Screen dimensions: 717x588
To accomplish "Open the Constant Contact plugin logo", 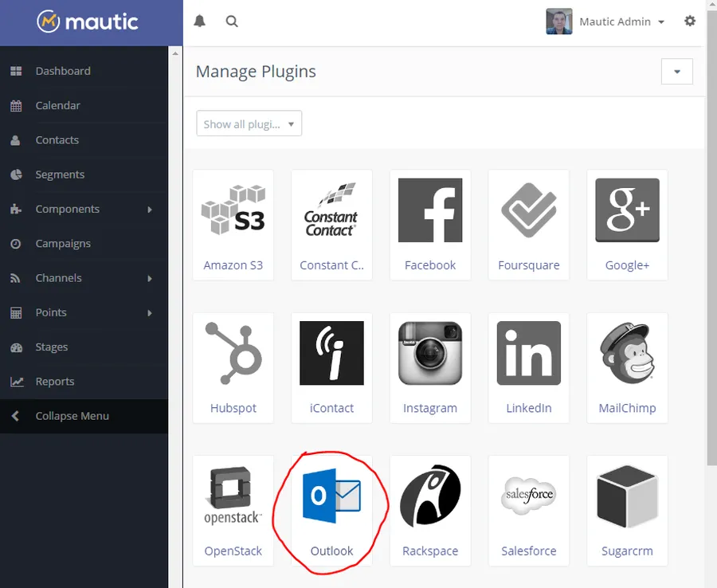I will point(331,210).
